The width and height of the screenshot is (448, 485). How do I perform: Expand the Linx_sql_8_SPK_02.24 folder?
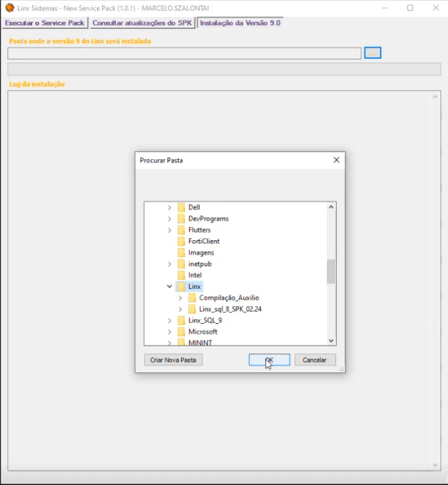181,310
